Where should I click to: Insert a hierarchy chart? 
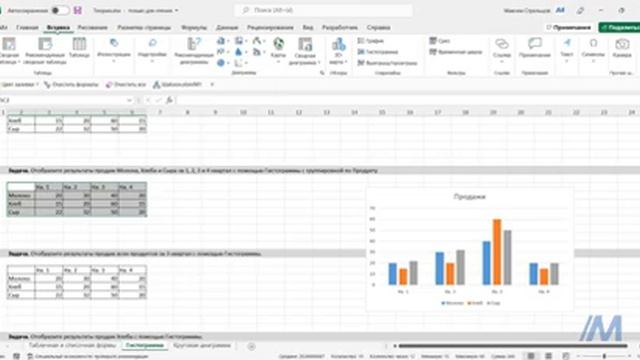pos(240,41)
